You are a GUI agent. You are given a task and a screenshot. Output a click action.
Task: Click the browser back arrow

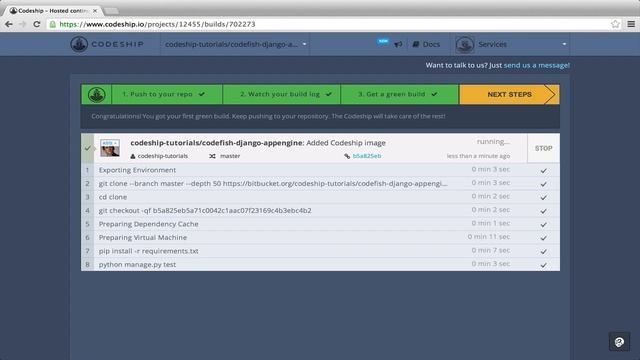pyautogui.click(x=9, y=24)
